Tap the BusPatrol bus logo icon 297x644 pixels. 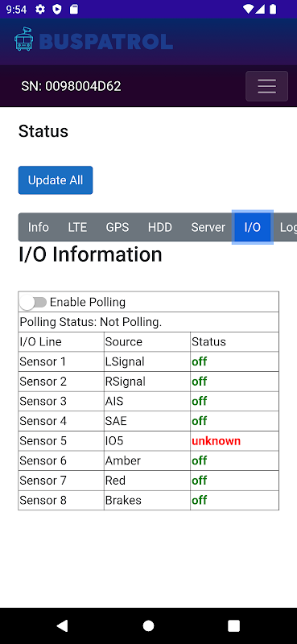(24, 39)
